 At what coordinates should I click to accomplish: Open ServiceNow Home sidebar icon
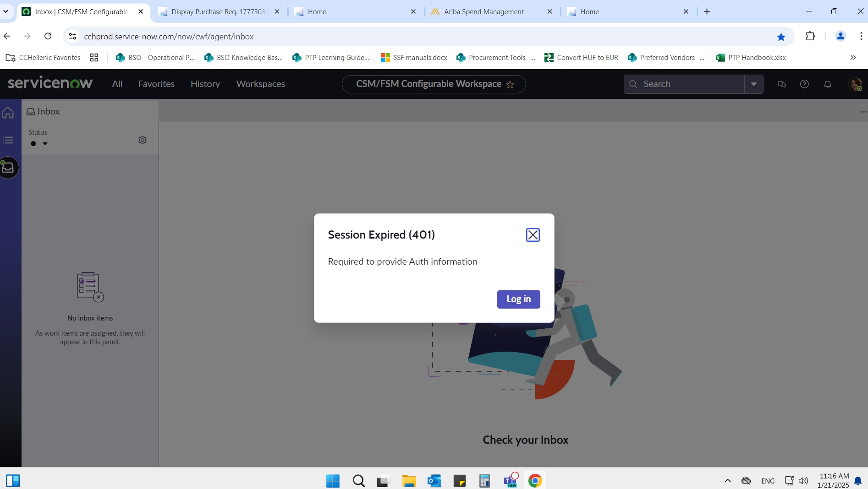tap(8, 113)
